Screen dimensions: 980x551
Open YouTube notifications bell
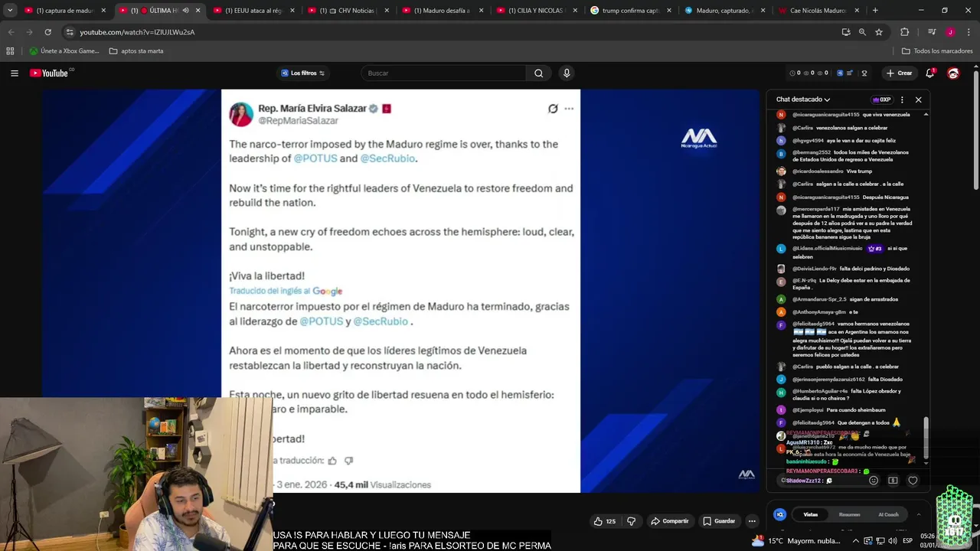point(930,73)
